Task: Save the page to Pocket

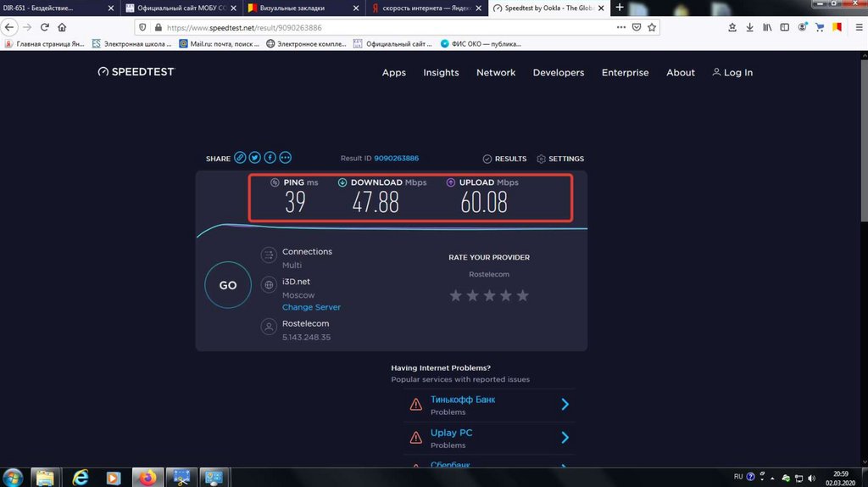Action: pyautogui.click(x=637, y=27)
